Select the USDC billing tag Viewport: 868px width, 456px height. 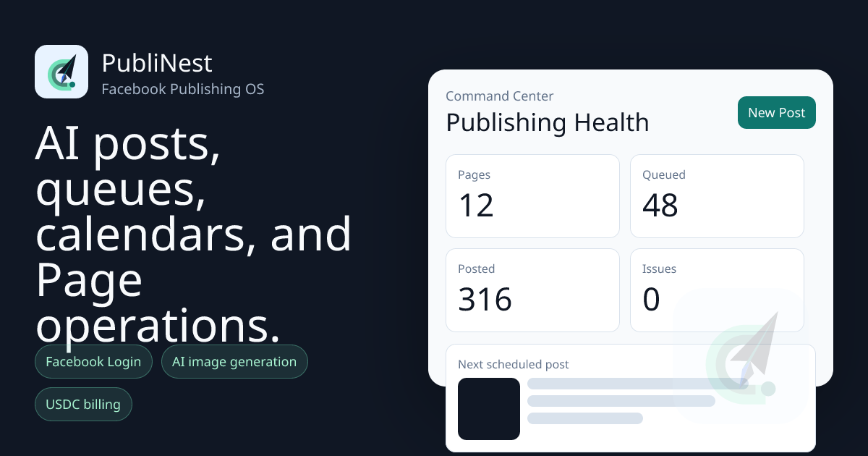(83, 405)
